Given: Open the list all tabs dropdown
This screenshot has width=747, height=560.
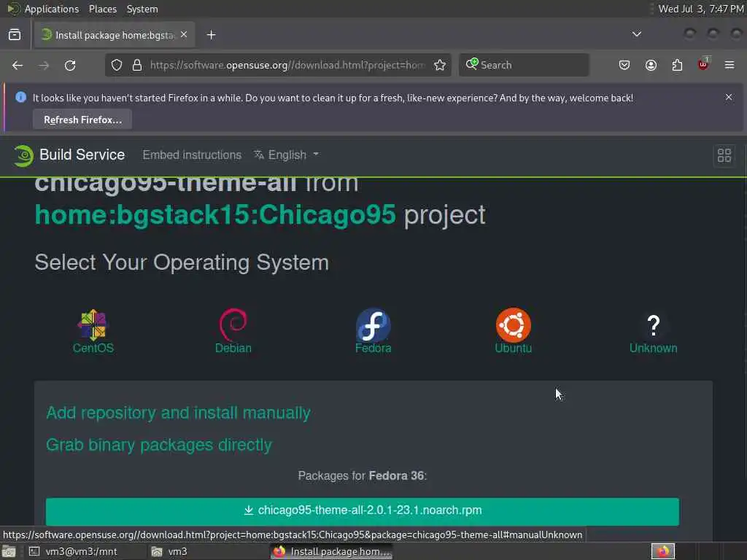Looking at the screenshot, I should click(x=636, y=34).
